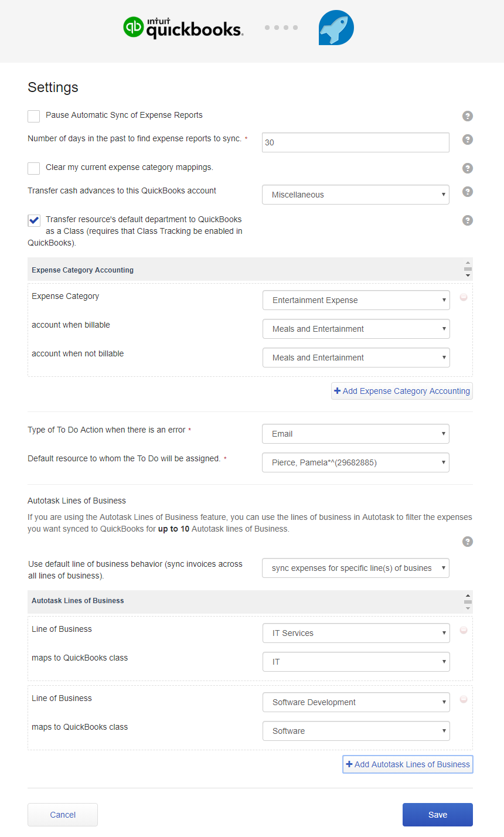The width and height of the screenshot is (504, 837).
Task: Click the QuickBooks logo
Action: (183, 28)
